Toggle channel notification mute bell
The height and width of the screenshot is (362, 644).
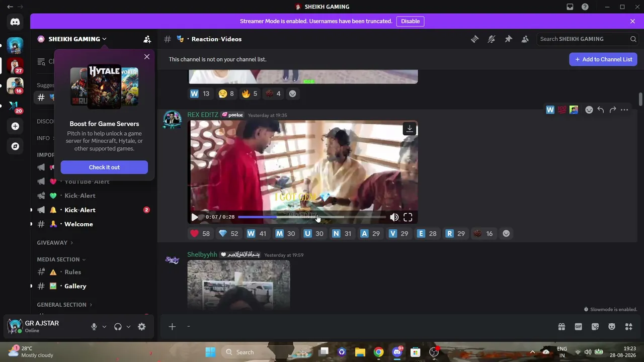(x=492, y=39)
